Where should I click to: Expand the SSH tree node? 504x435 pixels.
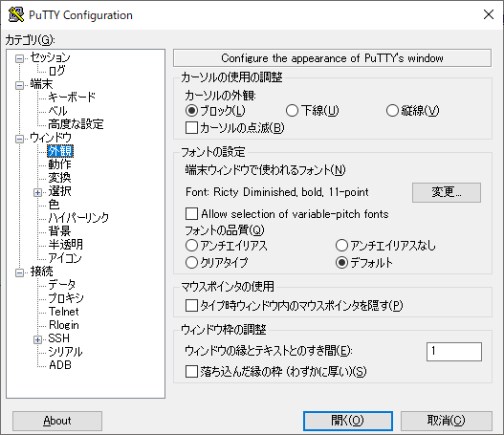(x=37, y=339)
